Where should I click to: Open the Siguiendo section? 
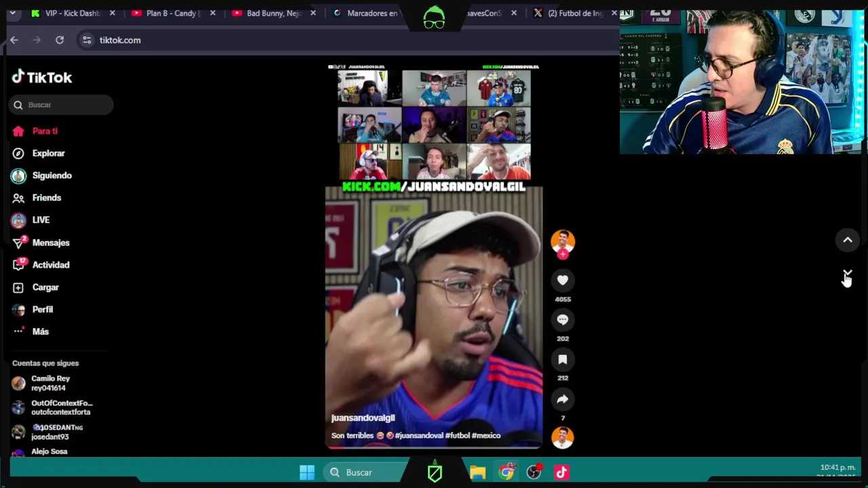coord(42,176)
